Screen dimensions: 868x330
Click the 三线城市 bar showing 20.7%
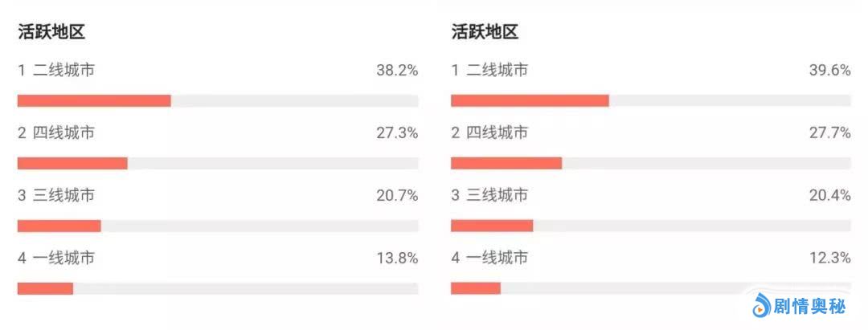click(59, 226)
